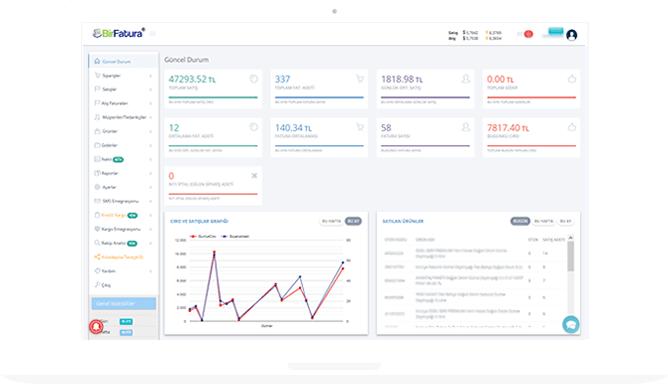This screenshot has height=384, width=668.
Task: Click the scroll-up arrow of the products table
Action: click(x=570, y=237)
